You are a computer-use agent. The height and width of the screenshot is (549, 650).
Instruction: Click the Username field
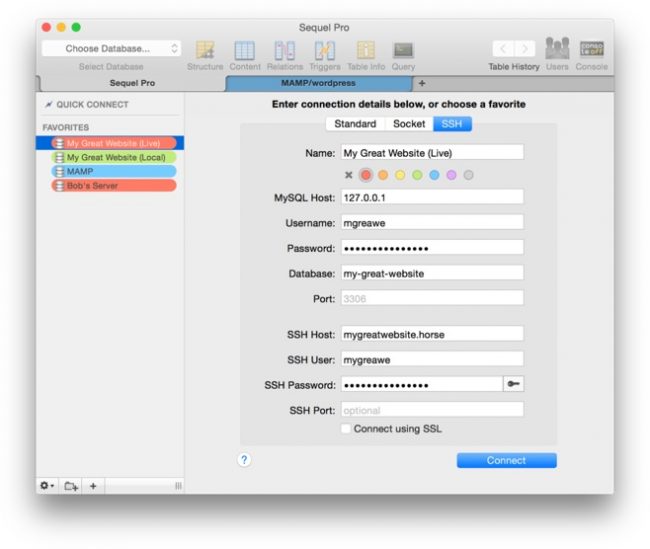[x=432, y=223]
